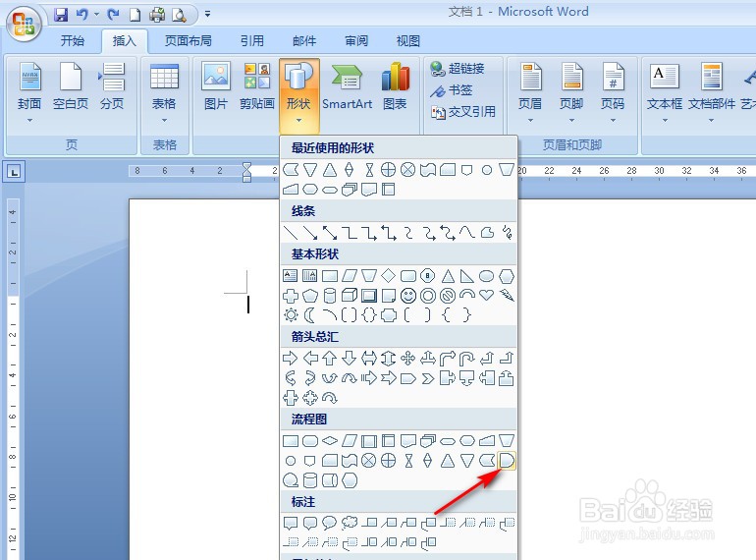Open the 封面 cover page dropdown
Image resolution: width=756 pixels, height=560 pixels.
tap(29, 92)
